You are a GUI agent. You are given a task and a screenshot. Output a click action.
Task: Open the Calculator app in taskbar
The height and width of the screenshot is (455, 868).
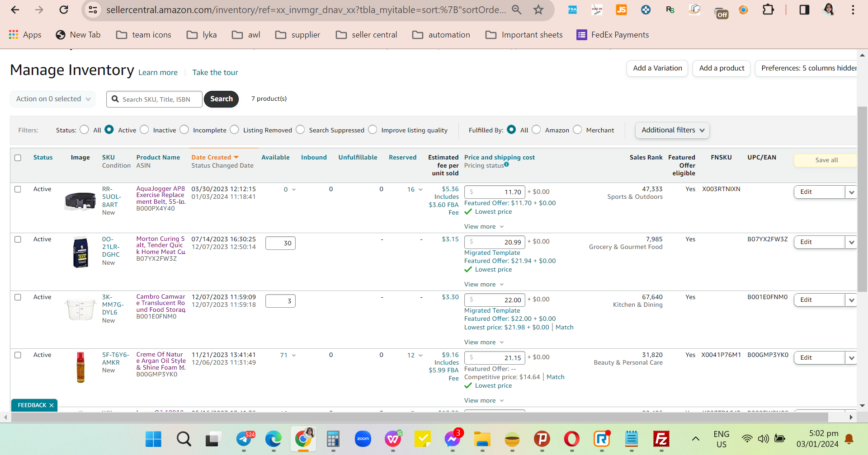(333, 439)
